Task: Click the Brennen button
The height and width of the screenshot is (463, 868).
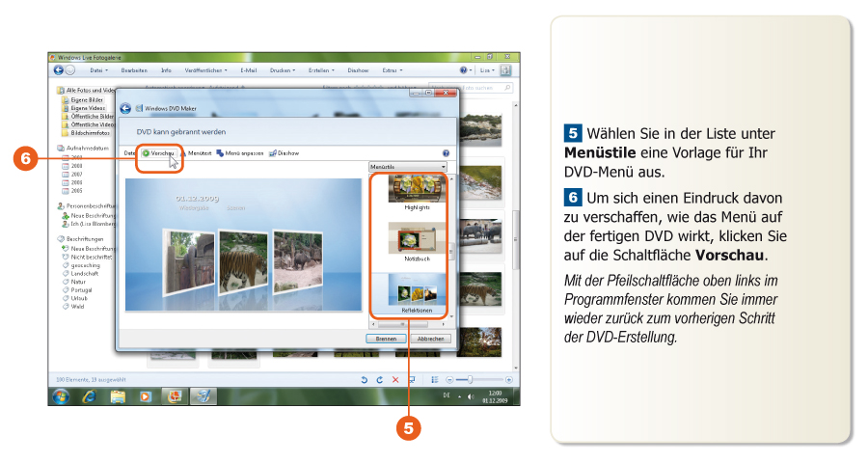Action: point(386,339)
